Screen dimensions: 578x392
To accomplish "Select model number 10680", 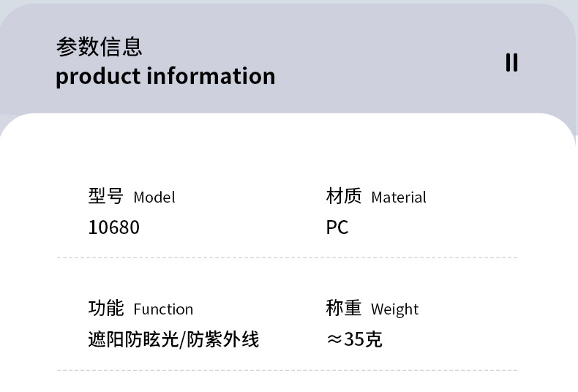I will (113, 227).
